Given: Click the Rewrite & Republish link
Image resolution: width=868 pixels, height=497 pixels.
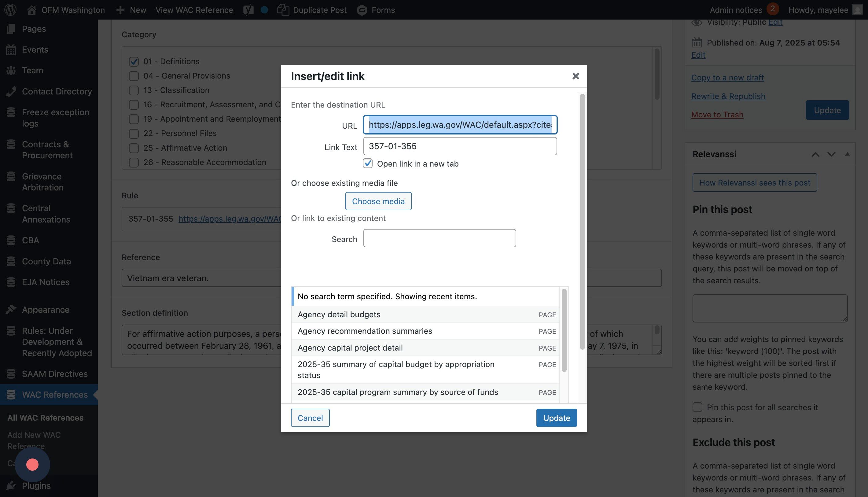Looking at the screenshot, I should pos(728,96).
